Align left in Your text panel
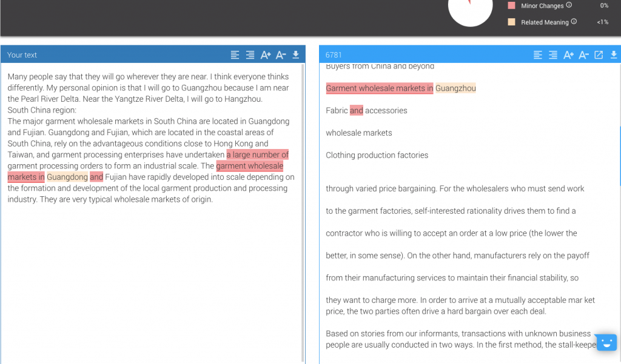This screenshot has height=364, width=621. [235, 55]
